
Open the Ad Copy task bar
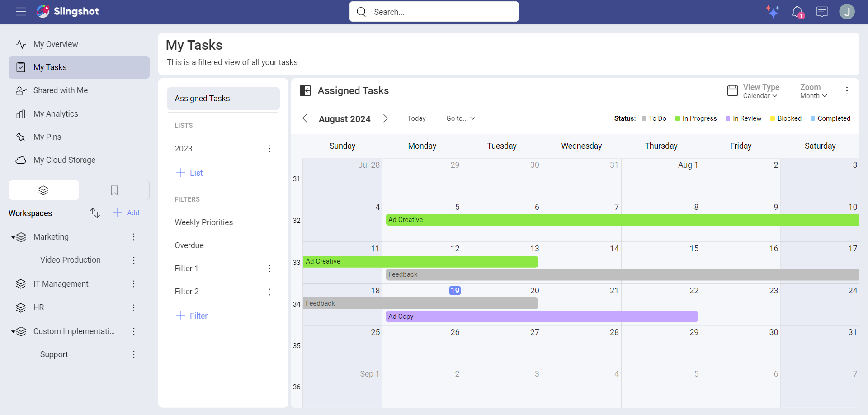click(x=542, y=316)
